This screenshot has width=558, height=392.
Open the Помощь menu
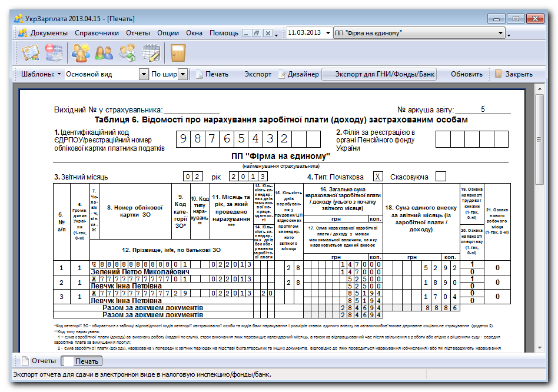coord(224,33)
